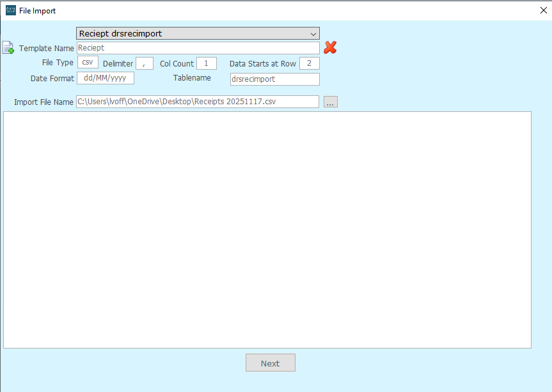Click the Data Starts at Row field
Screen dimensions: 552x392
tap(309, 63)
